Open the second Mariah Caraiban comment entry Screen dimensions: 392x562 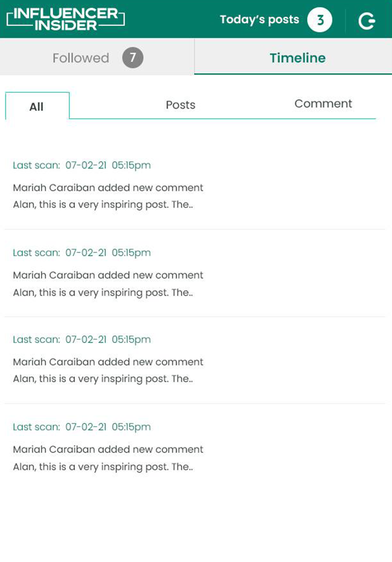[195, 273]
